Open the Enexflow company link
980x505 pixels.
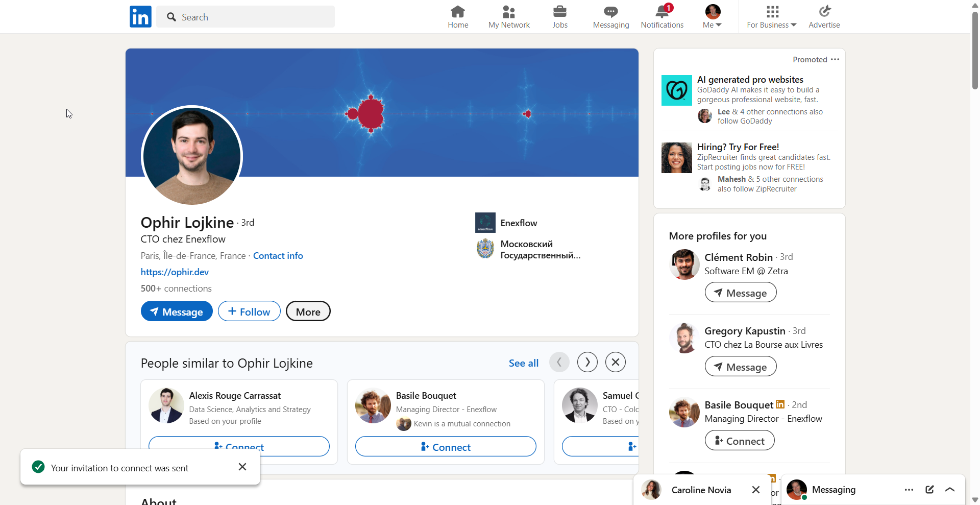(519, 223)
